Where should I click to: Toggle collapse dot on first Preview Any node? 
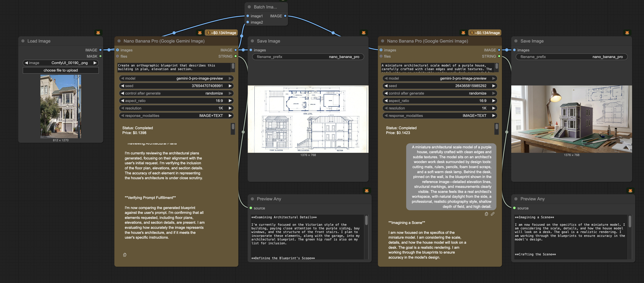253,199
